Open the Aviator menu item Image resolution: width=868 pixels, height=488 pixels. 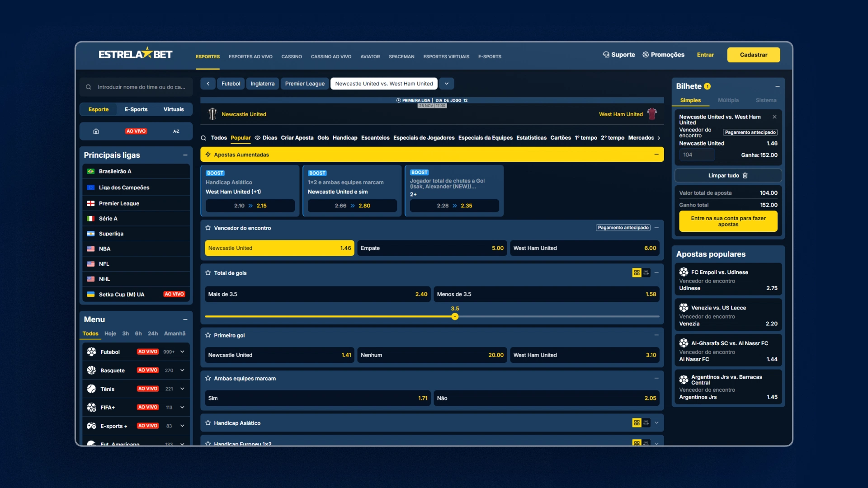(x=370, y=57)
